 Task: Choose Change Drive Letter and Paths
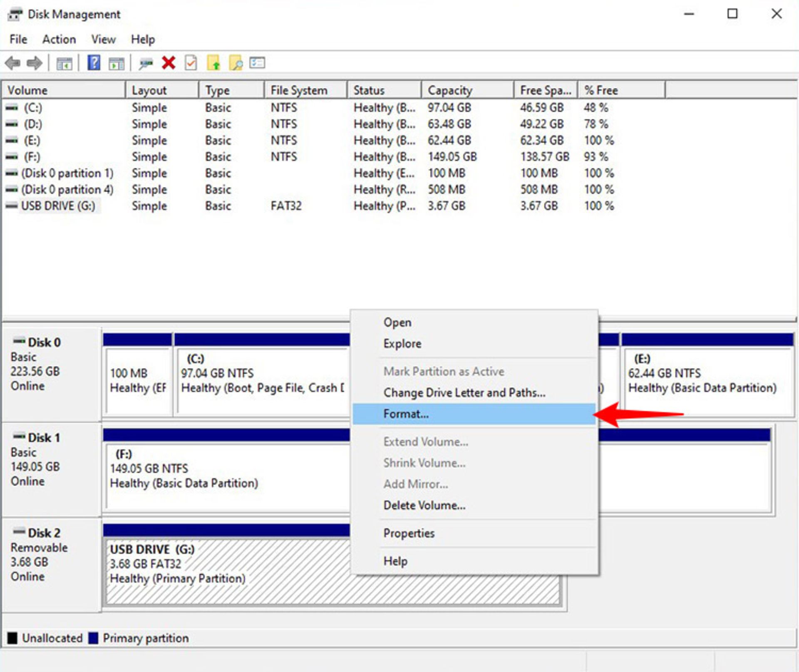coord(464,392)
